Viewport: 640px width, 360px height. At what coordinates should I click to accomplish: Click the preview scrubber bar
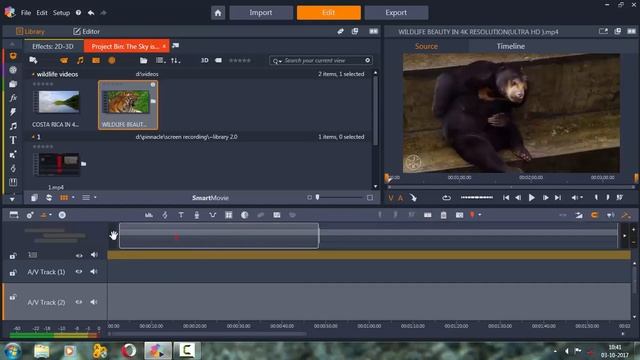pyautogui.click(x=510, y=187)
